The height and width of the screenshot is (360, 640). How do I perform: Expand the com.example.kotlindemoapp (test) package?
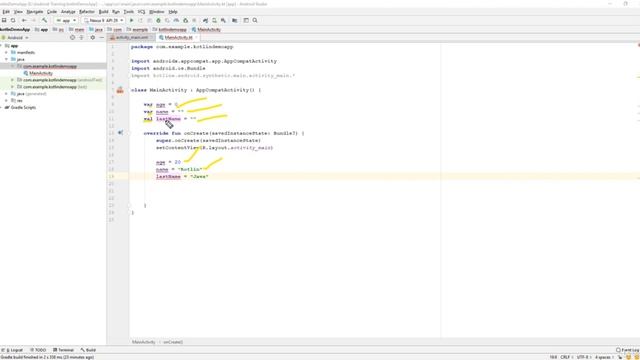click(13, 87)
